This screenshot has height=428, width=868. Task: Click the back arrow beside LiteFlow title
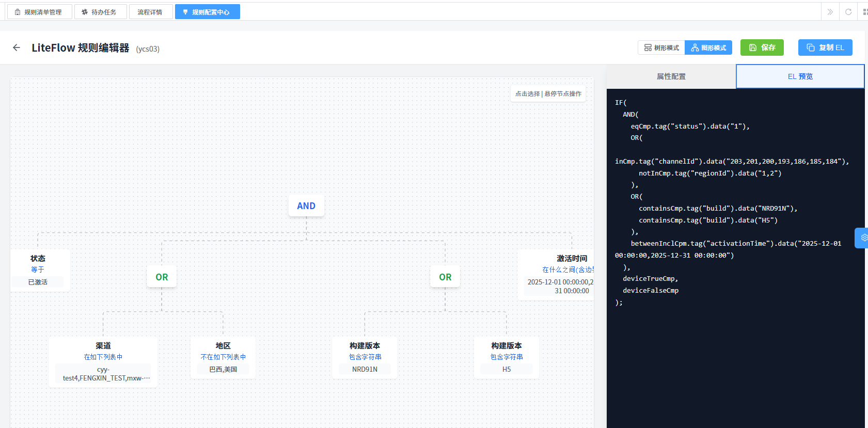(x=17, y=47)
